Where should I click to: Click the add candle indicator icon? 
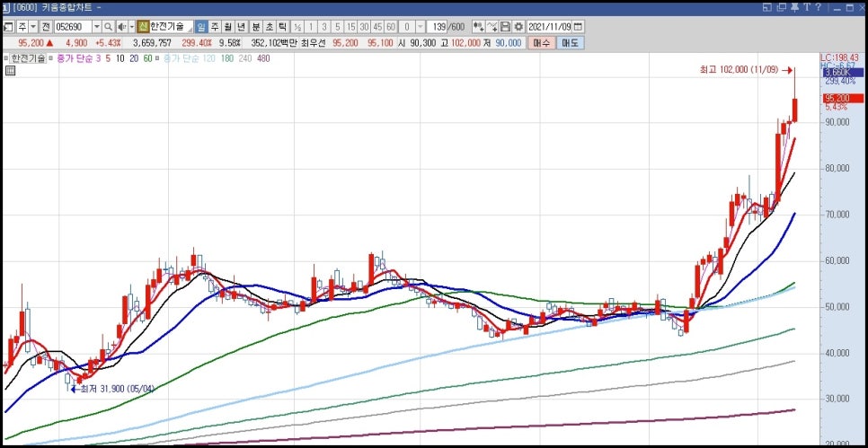478,27
